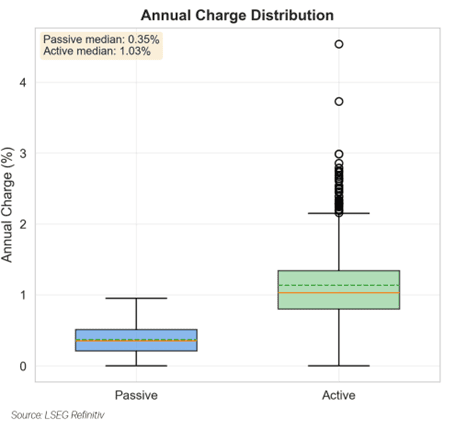Click the blue Passive box
This screenshot has height=430, width=456.
136,340
